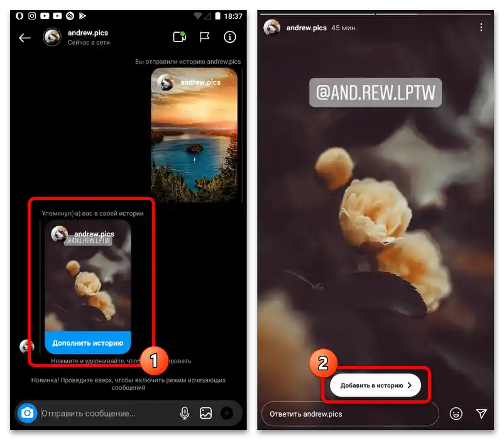Tap the story author's avatar

[272, 27]
